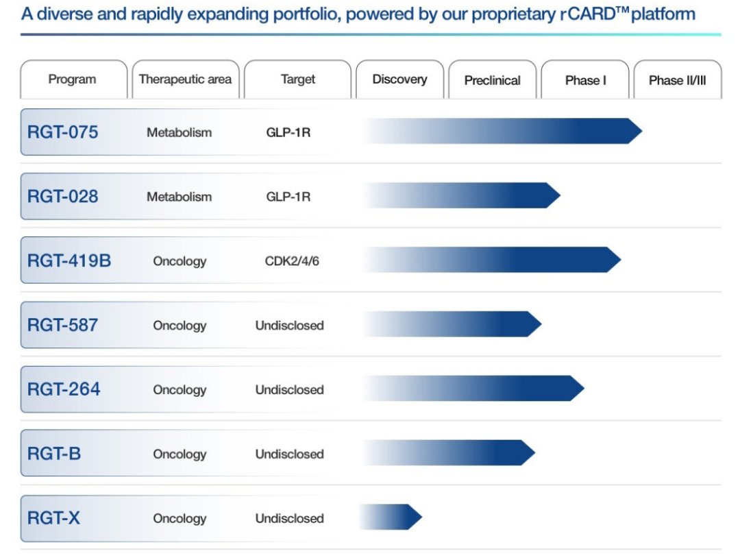Click the RGT-X short progress arrow
The width and height of the screenshot is (740, 560).
(391, 517)
